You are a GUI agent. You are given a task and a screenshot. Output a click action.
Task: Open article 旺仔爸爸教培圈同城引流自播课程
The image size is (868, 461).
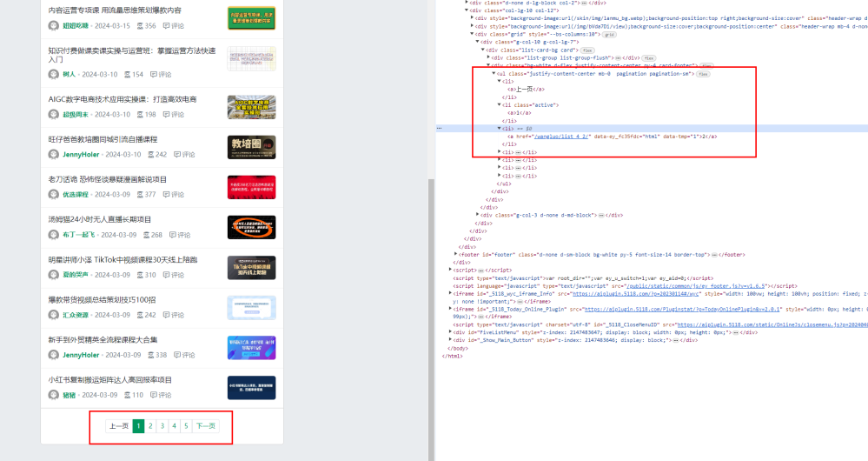(x=103, y=139)
